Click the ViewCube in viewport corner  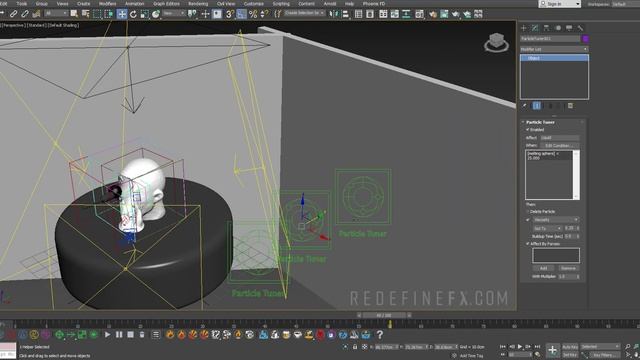[x=496, y=42]
